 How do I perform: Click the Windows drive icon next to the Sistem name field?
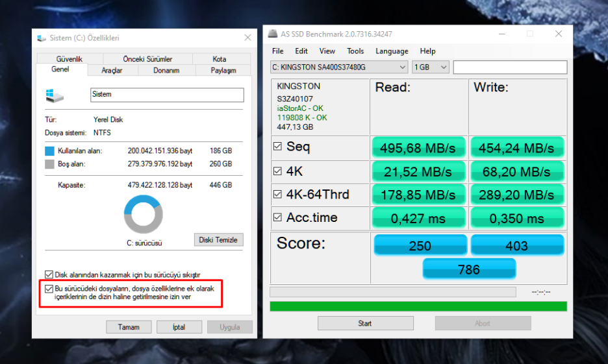pos(55,95)
